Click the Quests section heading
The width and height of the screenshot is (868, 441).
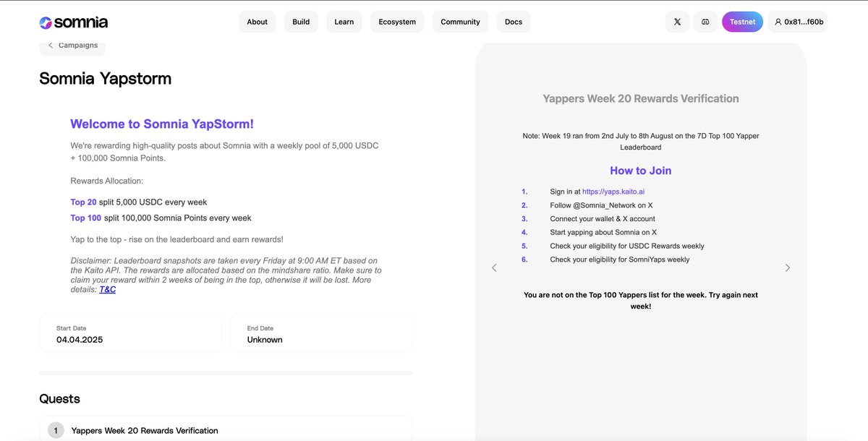point(59,399)
